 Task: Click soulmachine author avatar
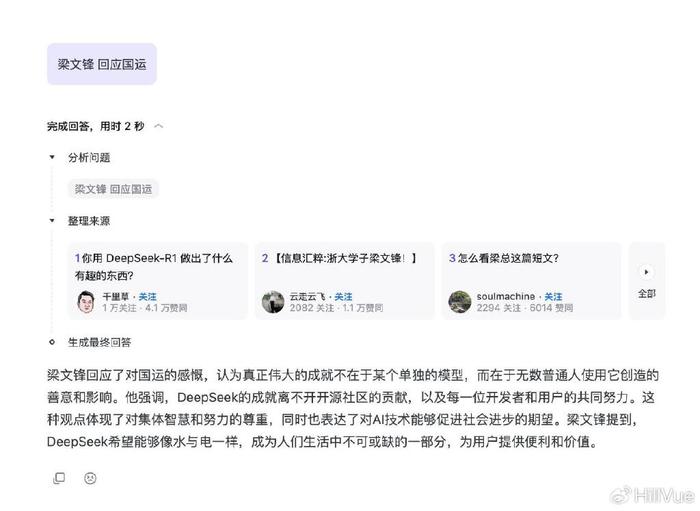(x=459, y=302)
